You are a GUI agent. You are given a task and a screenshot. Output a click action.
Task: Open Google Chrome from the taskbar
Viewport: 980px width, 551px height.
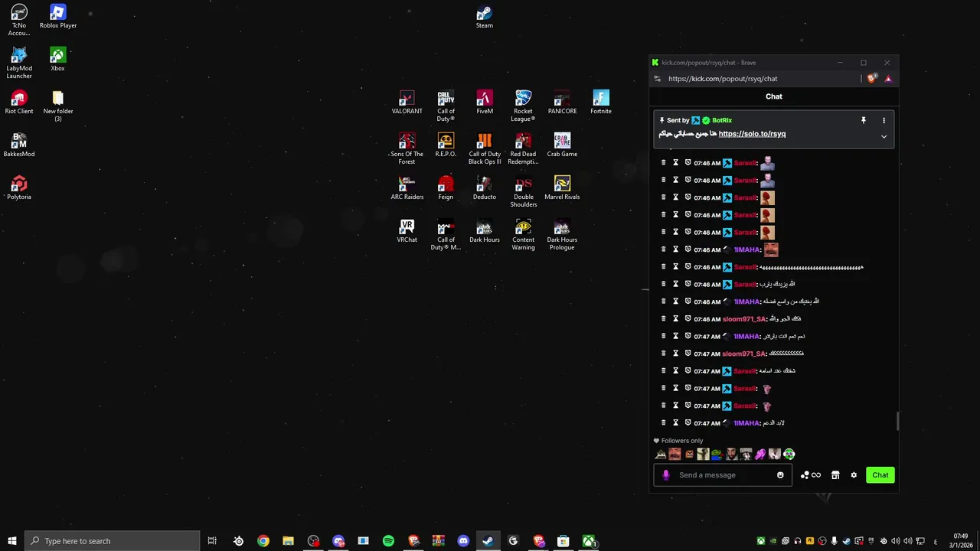tap(263, 541)
